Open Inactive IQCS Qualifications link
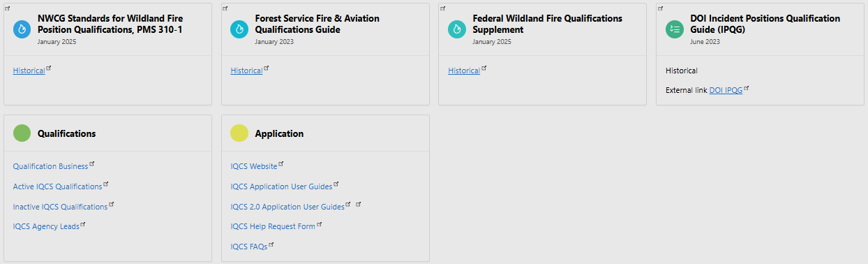 point(60,207)
